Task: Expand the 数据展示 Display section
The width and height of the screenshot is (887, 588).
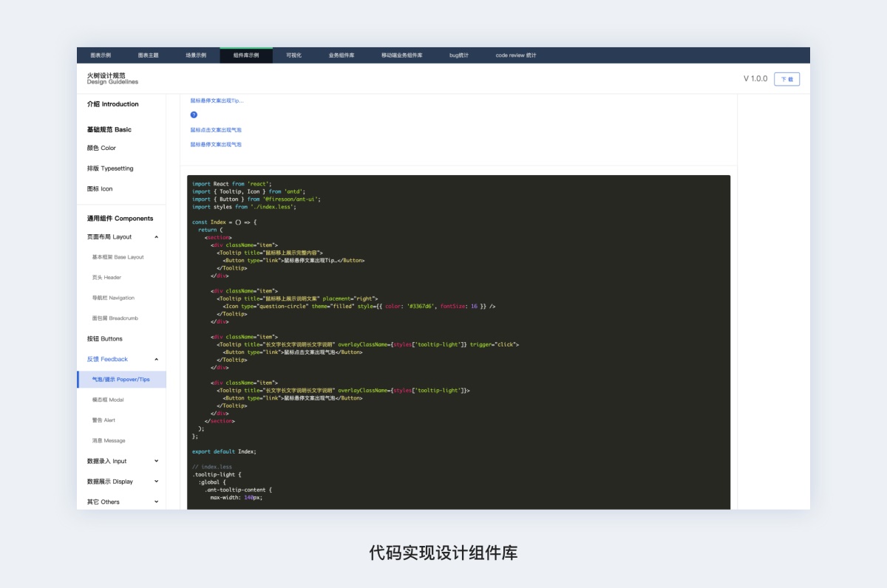Action: tap(156, 482)
